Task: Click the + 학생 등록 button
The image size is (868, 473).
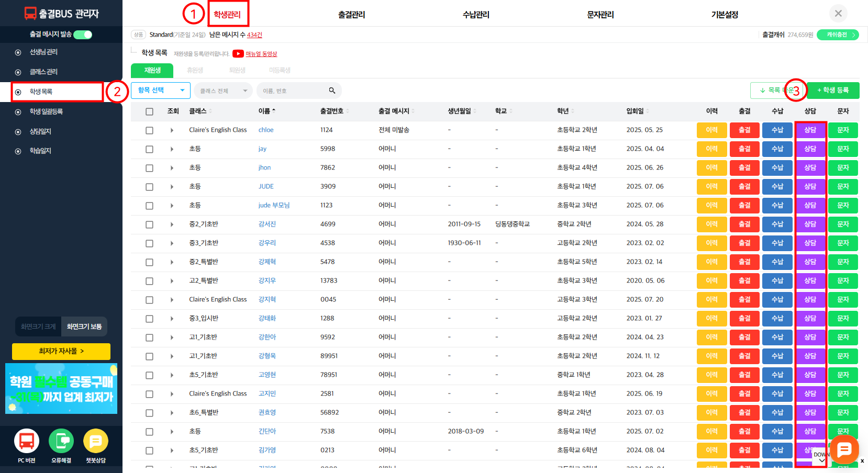Action: pyautogui.click(x=832, y=91)
